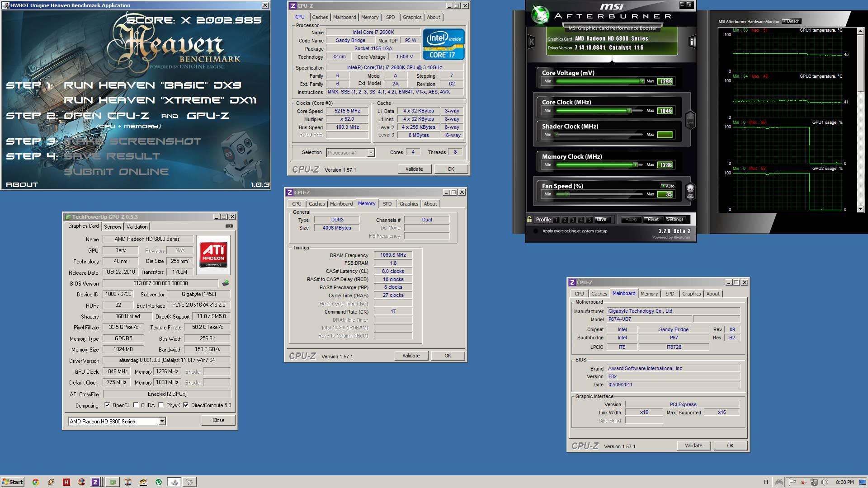Click the Intel Core i7 logo in CPU-Z

click(443, 44)
